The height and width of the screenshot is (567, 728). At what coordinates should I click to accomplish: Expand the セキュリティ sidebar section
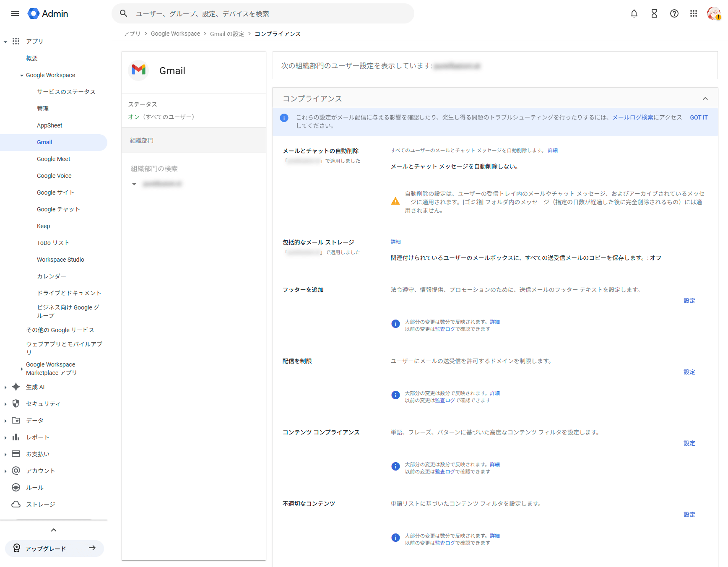(5, 404)
